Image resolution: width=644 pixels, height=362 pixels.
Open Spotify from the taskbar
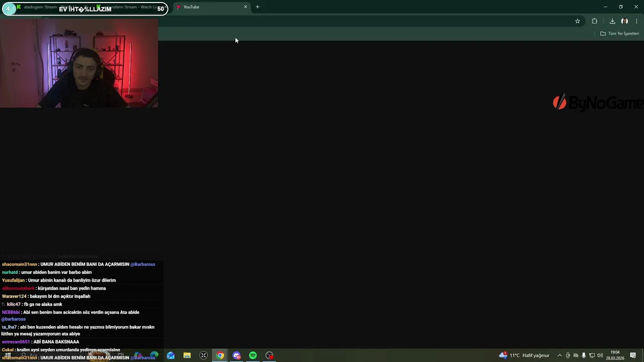pyautogui.click(x=253, y=355)
